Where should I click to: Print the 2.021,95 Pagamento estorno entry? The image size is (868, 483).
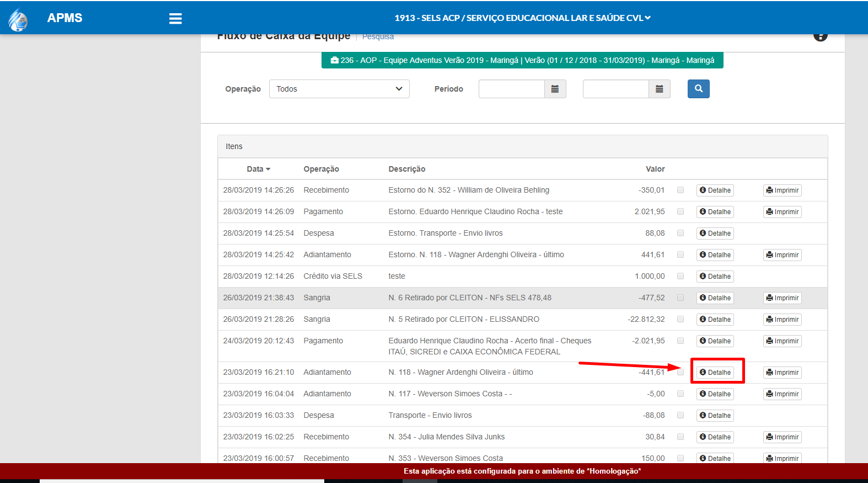[783, 212]
